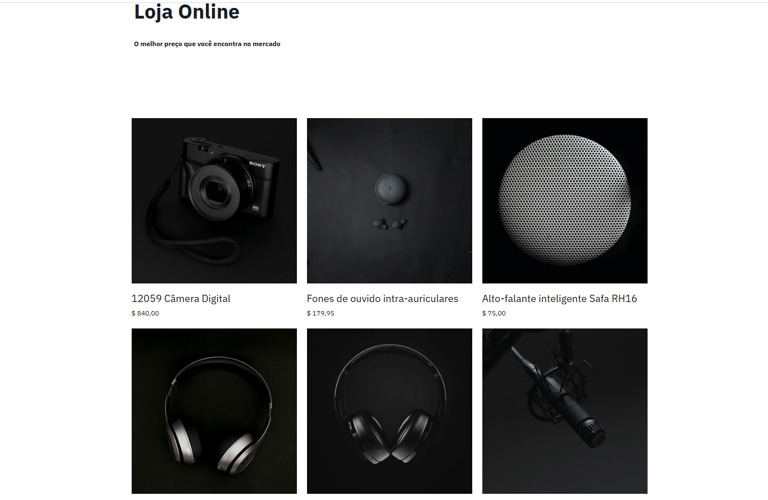Open the Safa RH16 speaker image
Viewport: 768px width, 500px height.
(565, 200)
